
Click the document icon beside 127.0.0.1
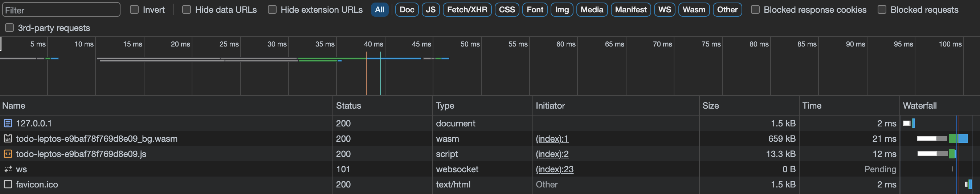(x=8, y=123)
